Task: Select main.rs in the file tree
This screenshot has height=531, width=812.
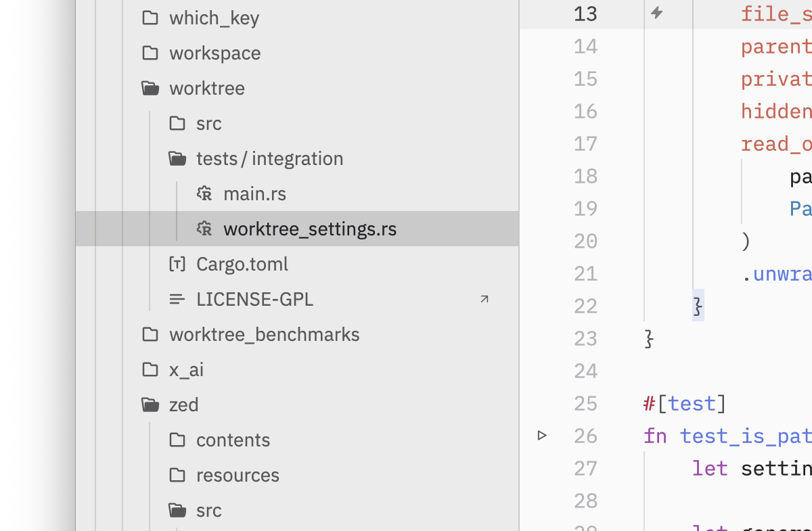Action: [254, 193]
